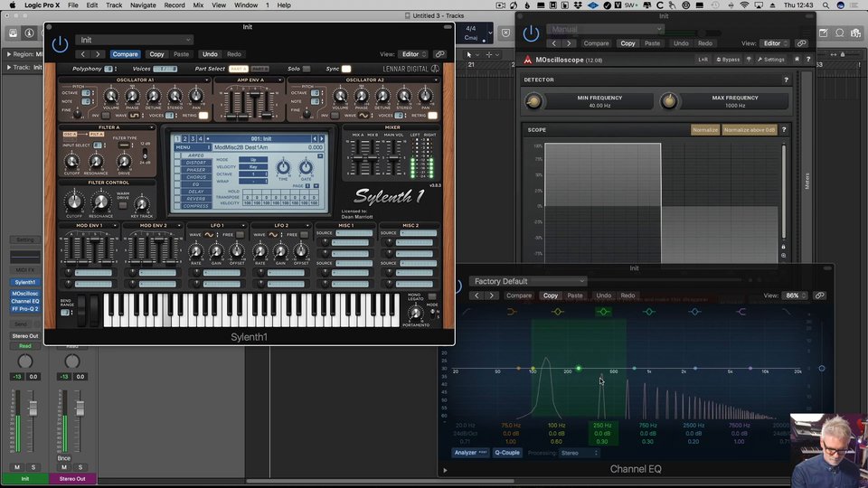Image resolution: width=868 pixels, height=488 pixels.
Task: Click link icon in Sylenth1 window header
Action: click(439, 54)
